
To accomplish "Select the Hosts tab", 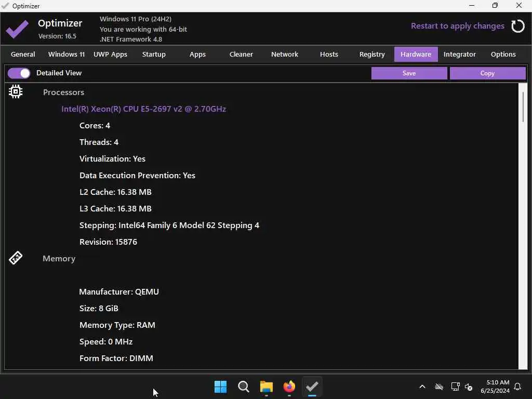I will (x=329, y=54).
